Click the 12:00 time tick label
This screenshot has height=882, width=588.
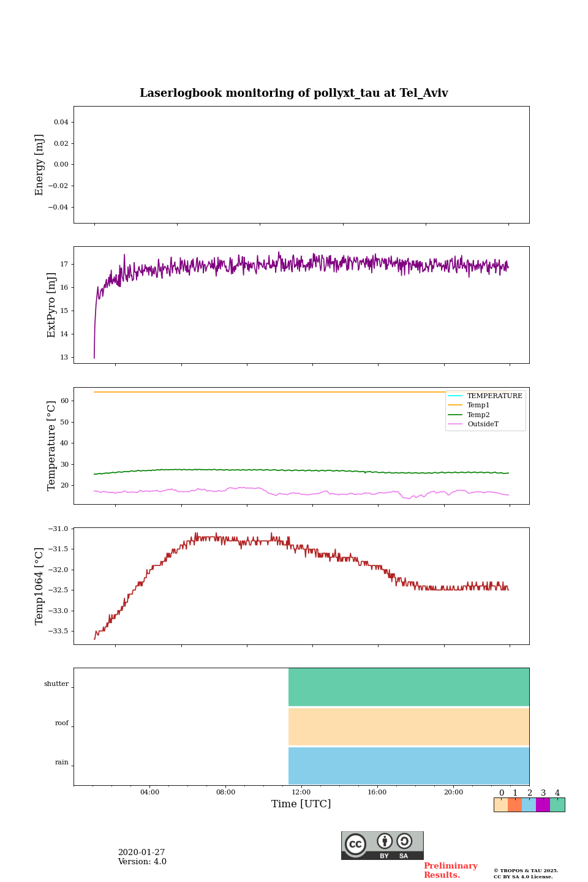tap(301, 792)
